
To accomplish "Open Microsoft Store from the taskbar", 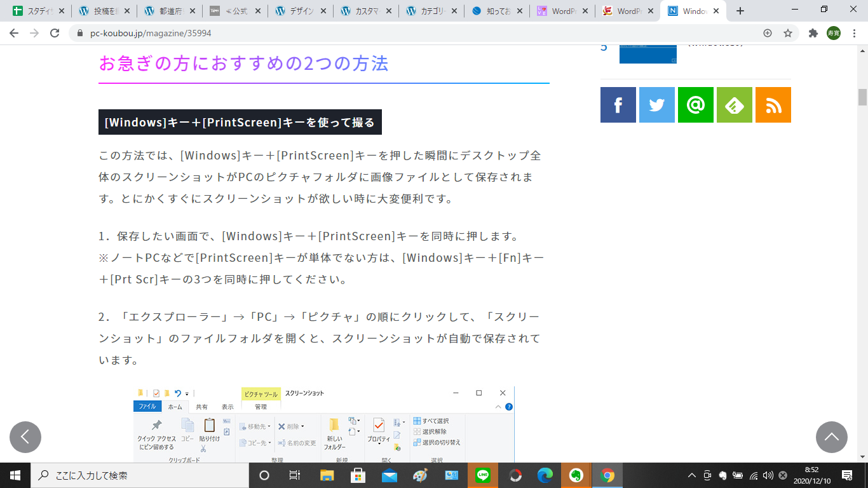I will point(358,475).
